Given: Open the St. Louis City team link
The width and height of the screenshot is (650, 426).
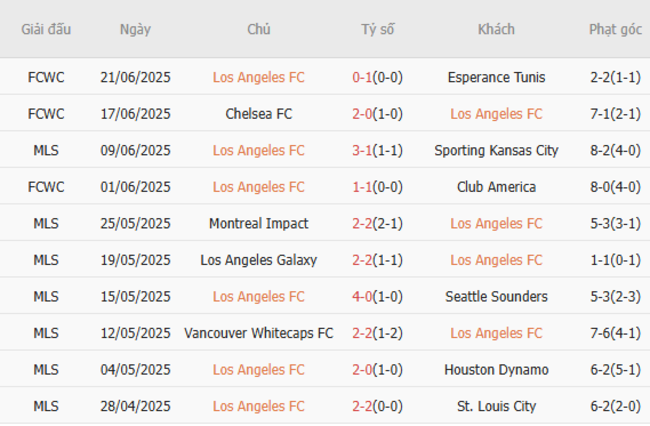Looking at the screenshot, I should (496, 407).
